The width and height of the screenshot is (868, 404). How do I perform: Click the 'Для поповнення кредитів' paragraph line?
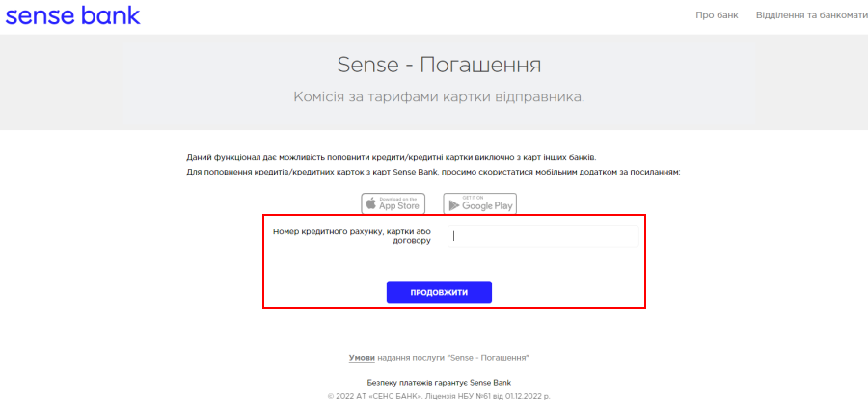point(433,173)
